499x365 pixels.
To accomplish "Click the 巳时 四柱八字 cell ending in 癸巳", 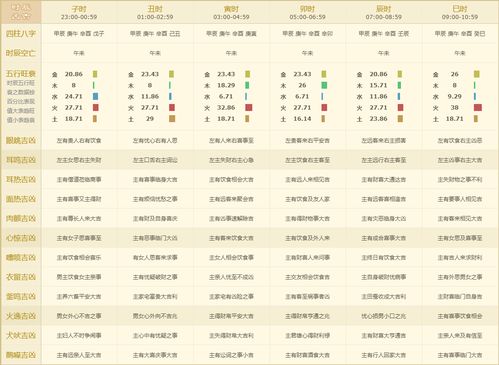I will (x=460, y=34).
